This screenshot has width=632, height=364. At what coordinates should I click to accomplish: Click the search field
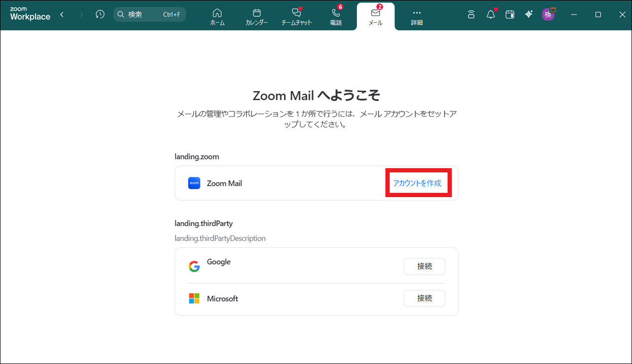150,14
